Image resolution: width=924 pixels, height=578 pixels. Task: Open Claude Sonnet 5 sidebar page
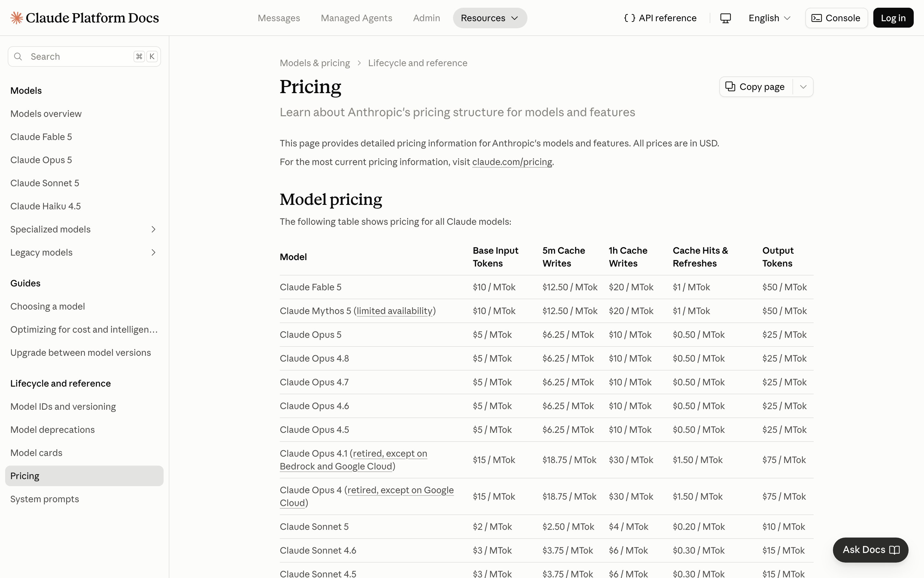45,183
